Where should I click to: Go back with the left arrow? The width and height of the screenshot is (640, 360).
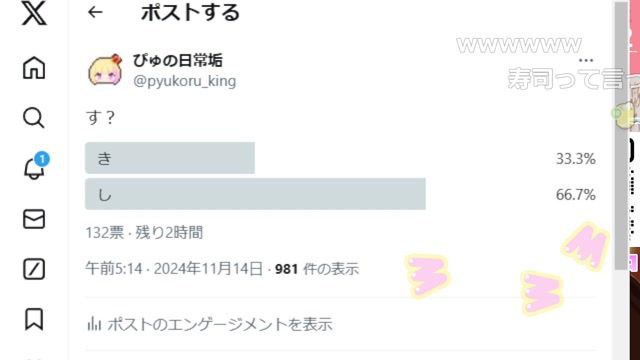[x=95, y=12]
